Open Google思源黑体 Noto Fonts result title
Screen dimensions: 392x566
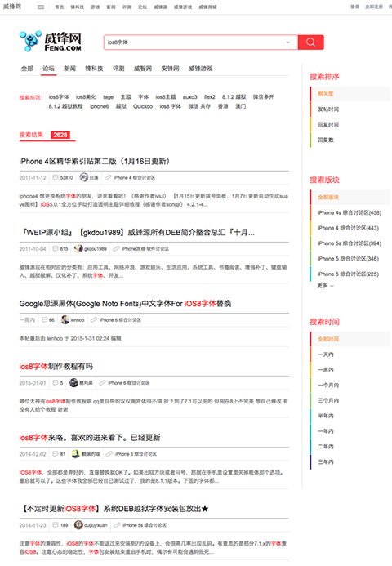125,304
